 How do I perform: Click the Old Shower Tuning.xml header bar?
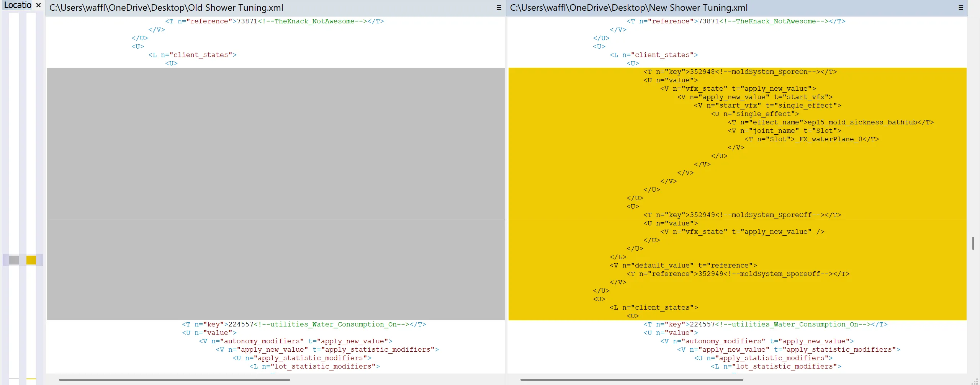pos(165,7)
